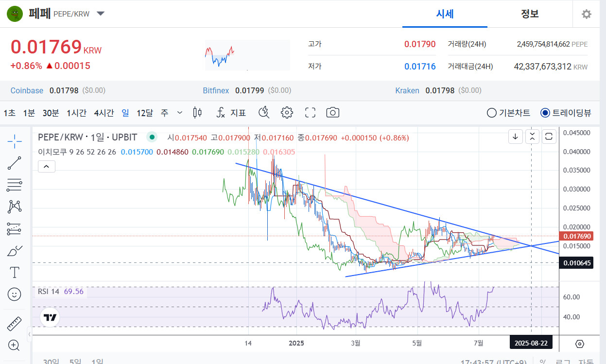
Task: Select the crosshair cursor tool
Action: coord(15,141)
